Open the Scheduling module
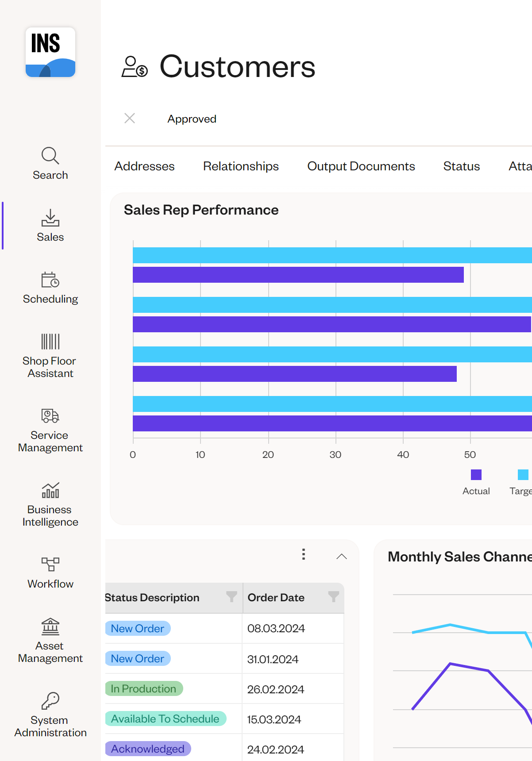 coord(50,288)
